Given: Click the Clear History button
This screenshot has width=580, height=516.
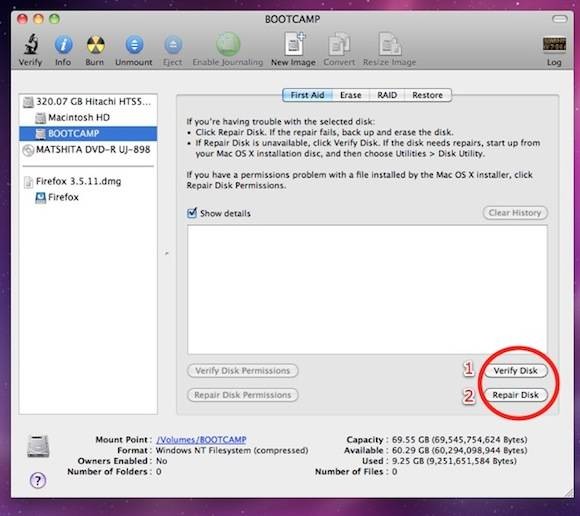Looking at the screenshot, I should 515,213.
